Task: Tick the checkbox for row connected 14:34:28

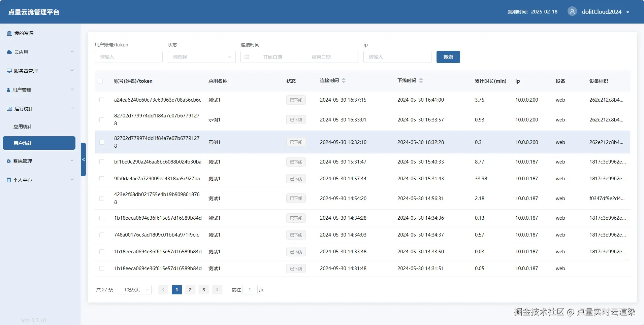Action: (102, 218)
